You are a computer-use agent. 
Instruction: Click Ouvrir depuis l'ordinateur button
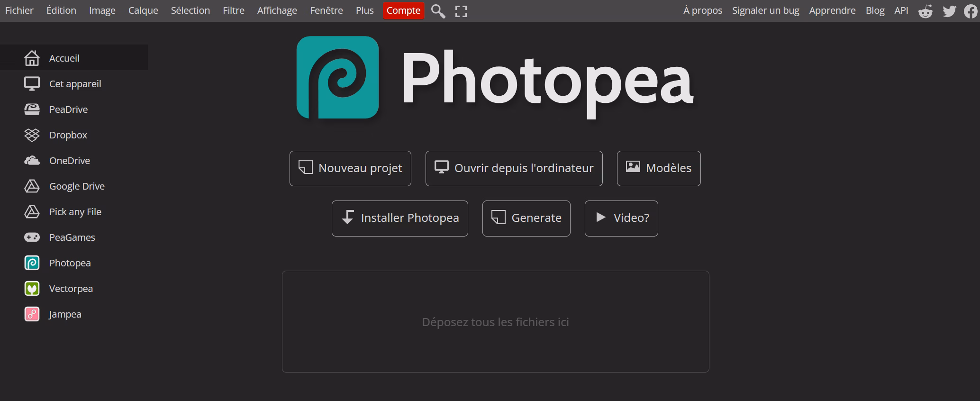[x=514, y=168]
